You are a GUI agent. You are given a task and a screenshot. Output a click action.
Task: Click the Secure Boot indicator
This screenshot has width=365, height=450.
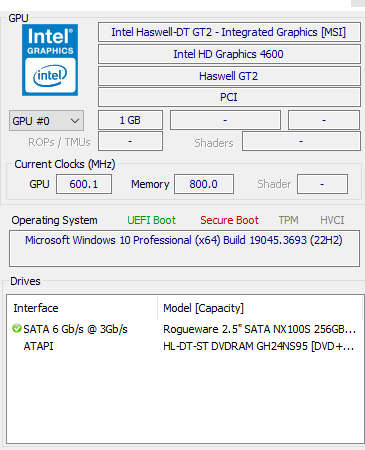tap(229, 220)
